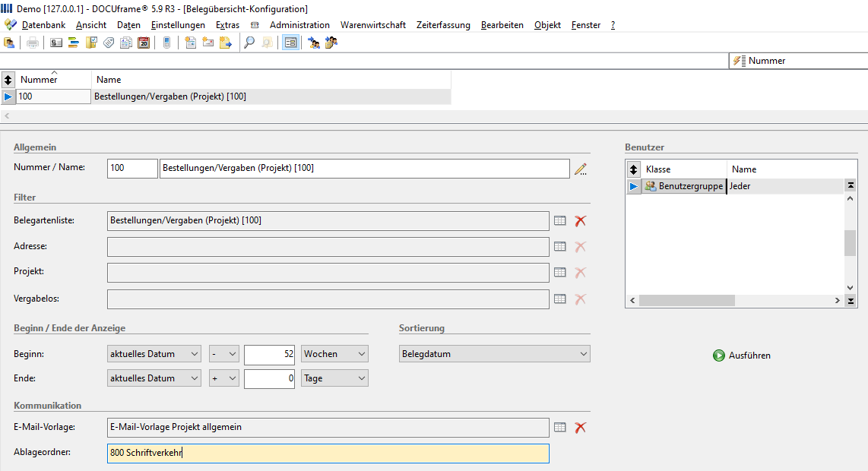Image resolution: width=868 pixels, height=471 pixels.
Task: Click the Name column header in top list
Action: 271,80
